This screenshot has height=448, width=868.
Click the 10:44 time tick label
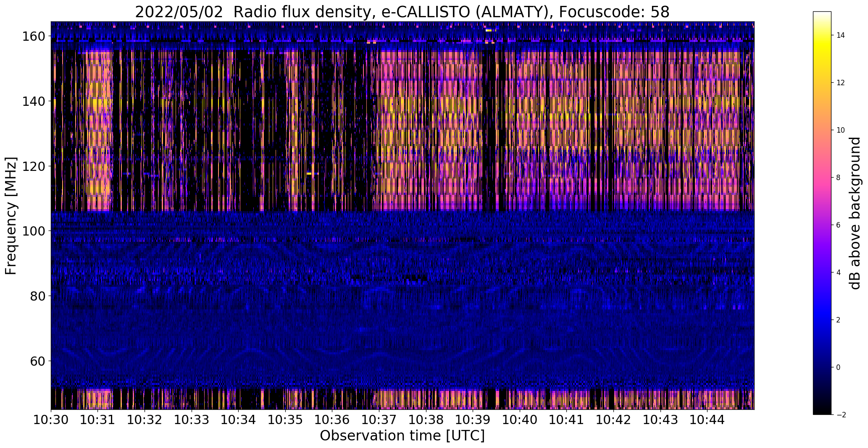click(708, 419)
